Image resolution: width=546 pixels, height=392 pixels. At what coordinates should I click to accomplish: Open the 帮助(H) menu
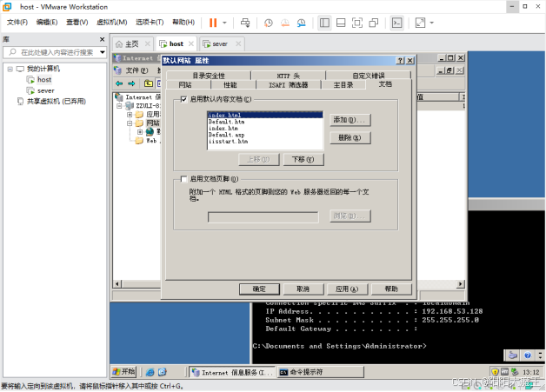[x=183, y=23]
